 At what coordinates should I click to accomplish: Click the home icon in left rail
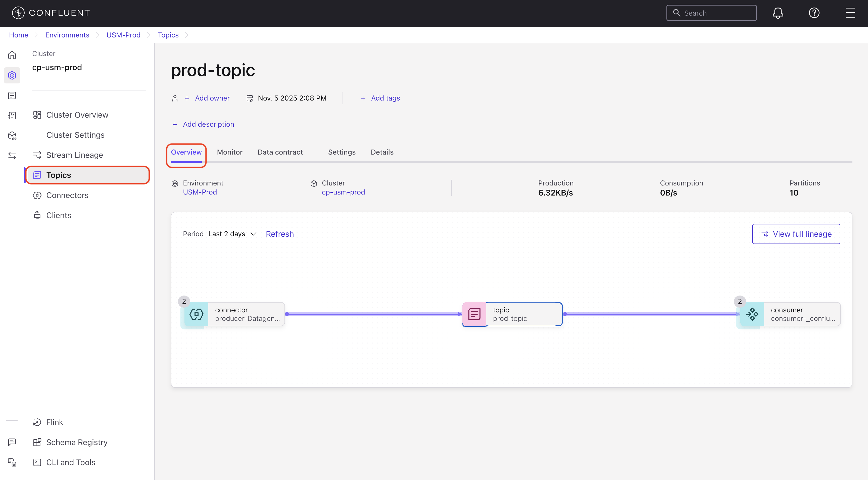(x=12, y=55)
